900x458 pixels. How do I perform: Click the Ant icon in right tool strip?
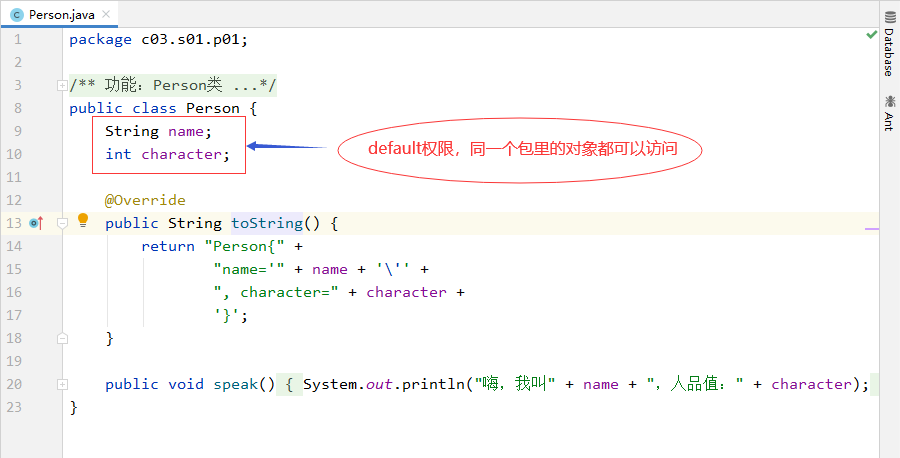pyautogui.click(x=889, y=102)
